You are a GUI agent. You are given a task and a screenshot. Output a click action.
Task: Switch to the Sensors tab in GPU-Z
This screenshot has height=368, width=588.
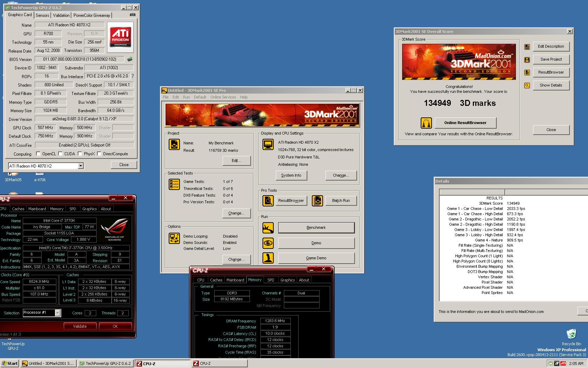(42, 15)
